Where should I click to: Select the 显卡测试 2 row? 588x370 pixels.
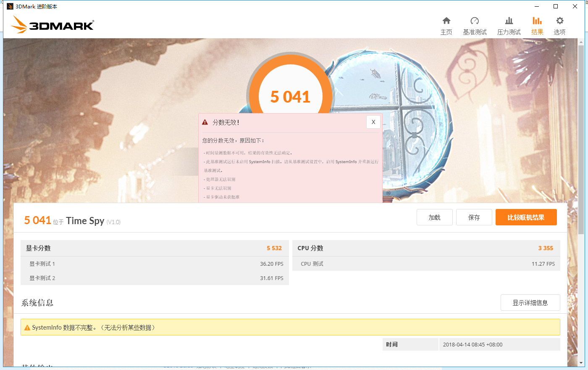coord(155,278)
